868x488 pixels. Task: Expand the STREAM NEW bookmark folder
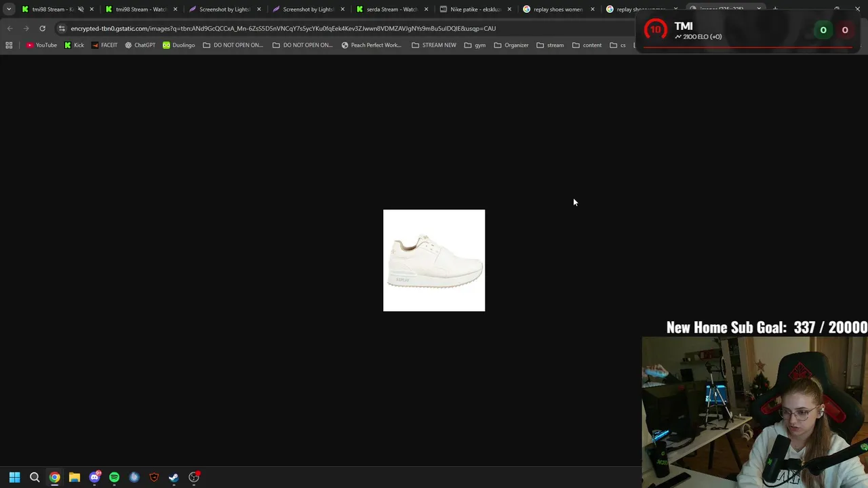434,45
